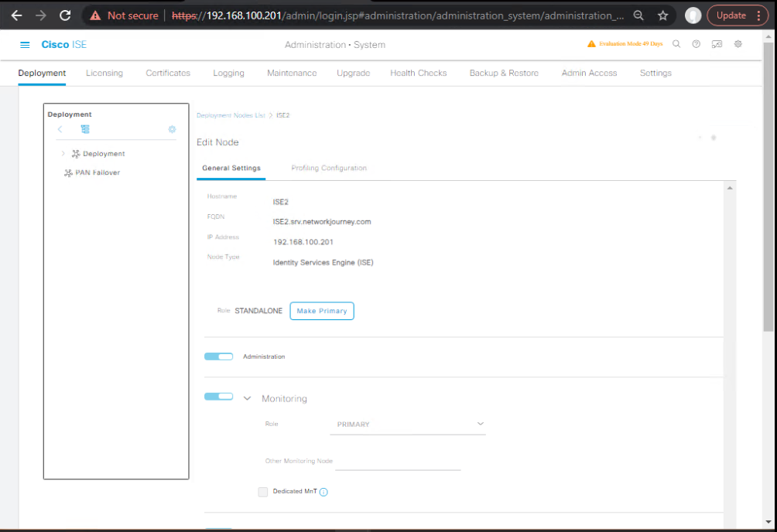Screen dimensions: 777x532
Task: Reload the page with the refresh icon
Action: click(x=65, y=15)
